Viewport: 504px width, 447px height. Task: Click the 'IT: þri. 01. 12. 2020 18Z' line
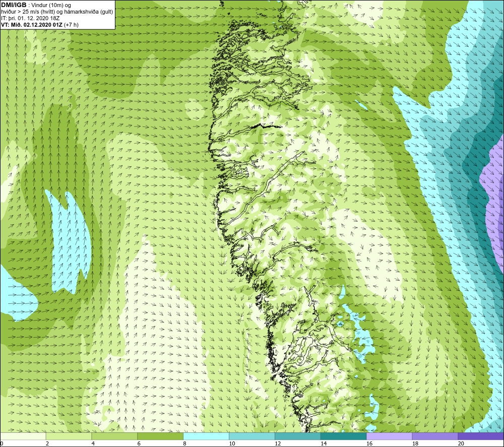coord(30,18)
